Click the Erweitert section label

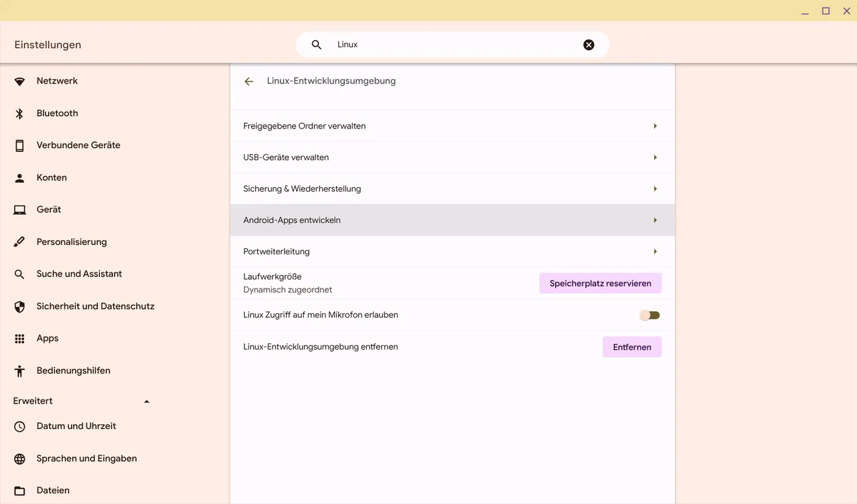pos(33,402)
